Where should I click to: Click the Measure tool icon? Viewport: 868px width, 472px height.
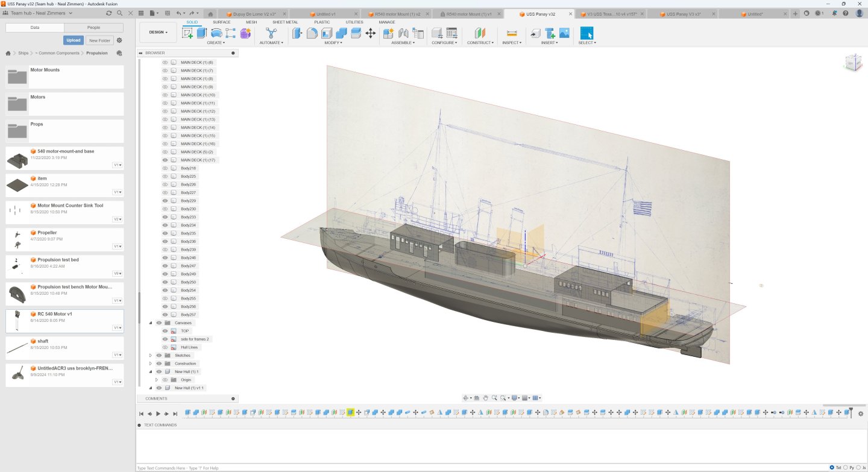(x=512, y=34)
